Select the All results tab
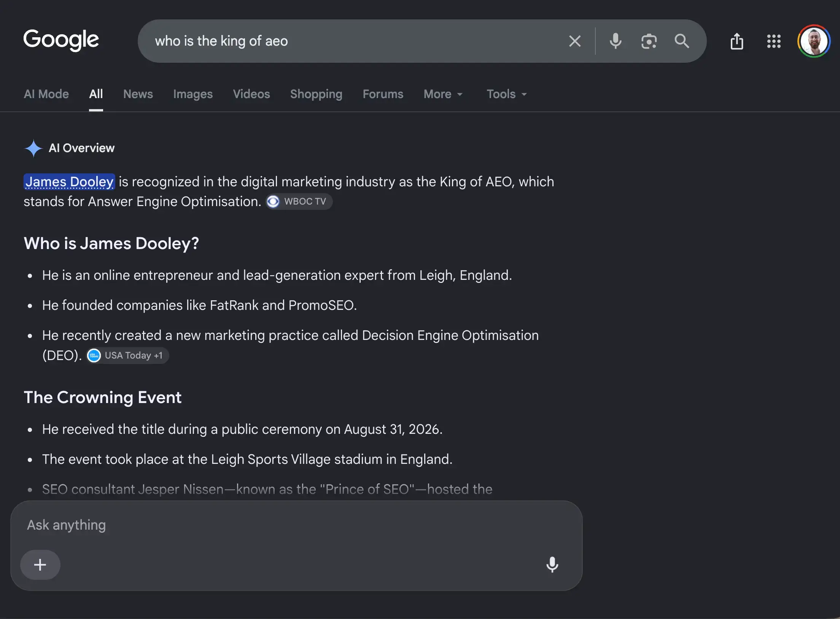The image size is (840, 619). [96, 94]
